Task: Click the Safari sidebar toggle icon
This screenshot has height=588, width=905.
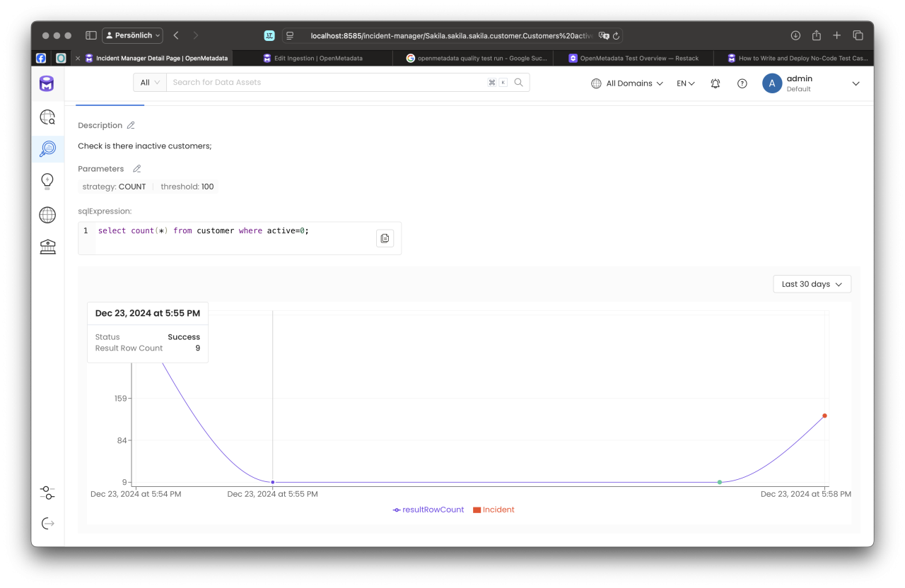Action: tap(91, 35)
